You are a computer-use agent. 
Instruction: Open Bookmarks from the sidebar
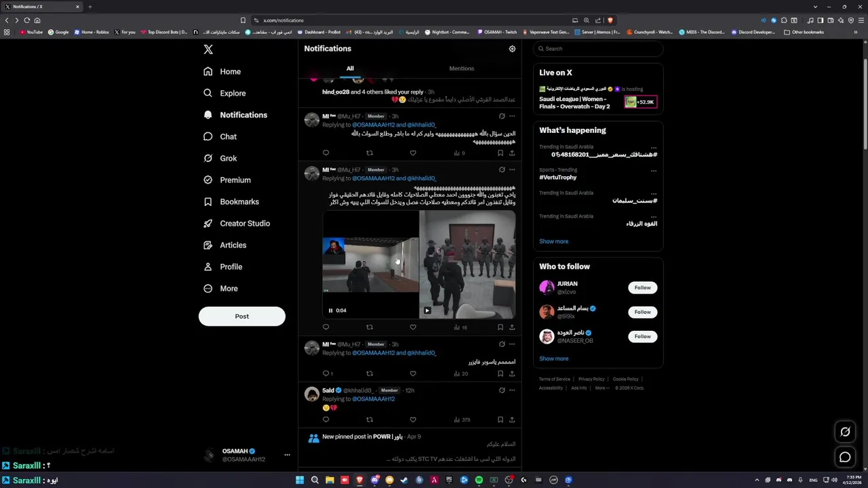tap(231, 201)
